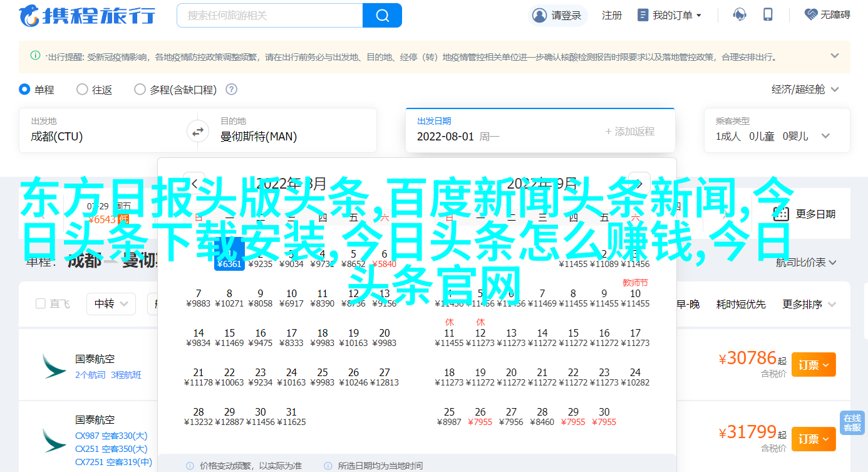This screenshot has width=868, height=472.
Task: Click 注册 register link
Action: (612, 15)
